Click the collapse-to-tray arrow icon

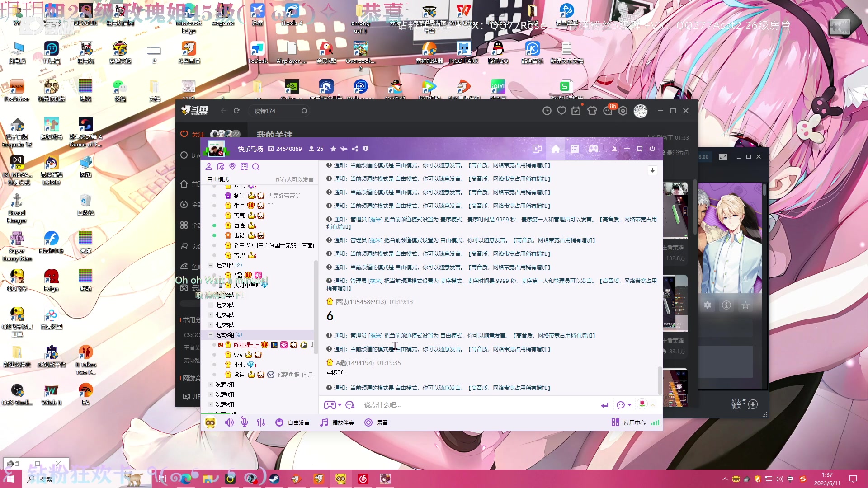pyautogui.click(x=614, y=149)
